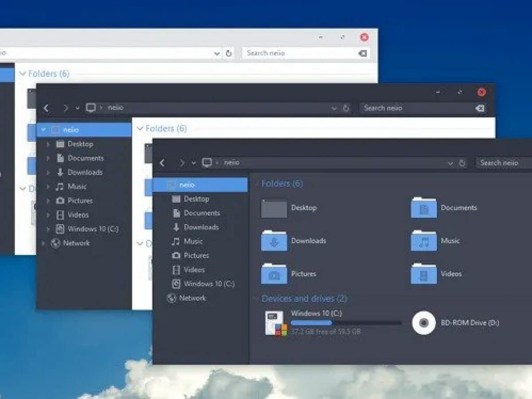The width and height of the screenshot is (532, 399).
Task: Click Music note icon in middle window sidebar
Action: 60,187
